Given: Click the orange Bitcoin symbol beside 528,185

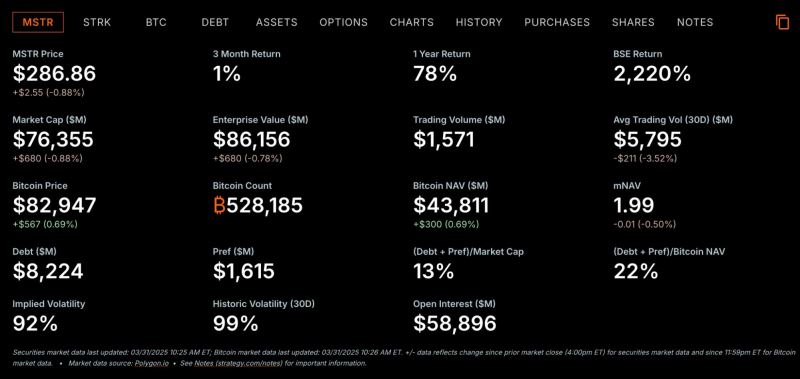Looking at the screenshot, I should click(219, 206).
